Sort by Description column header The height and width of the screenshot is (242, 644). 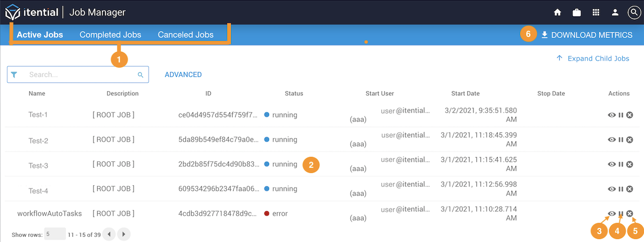point(123,94)
